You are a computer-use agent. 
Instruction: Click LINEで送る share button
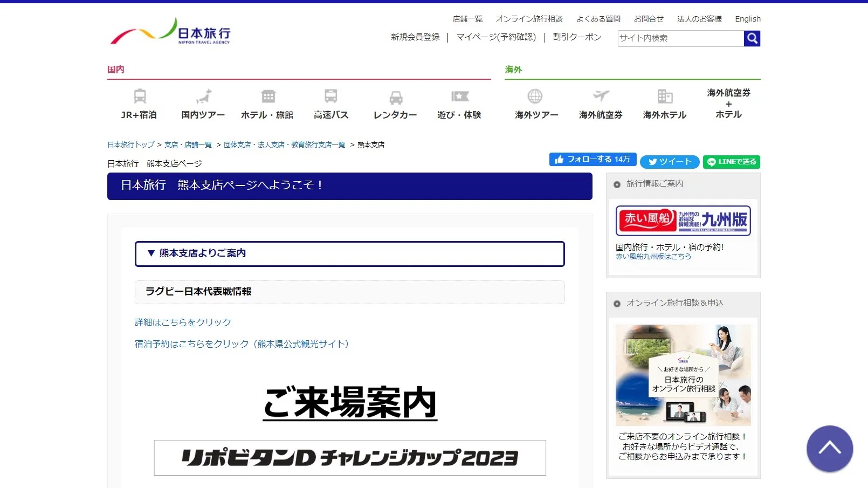click(x=732, y=162)
